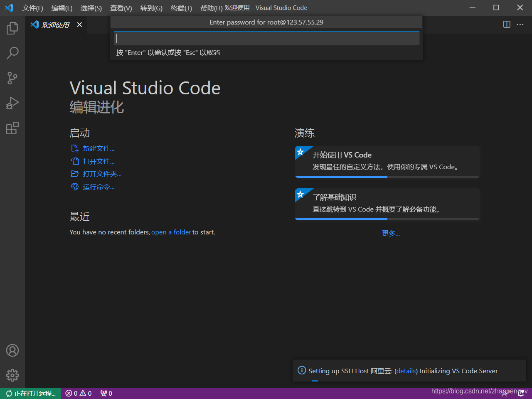Click the forwarded ports status indicator
The image size is (532, 399).
coord(106,393)
